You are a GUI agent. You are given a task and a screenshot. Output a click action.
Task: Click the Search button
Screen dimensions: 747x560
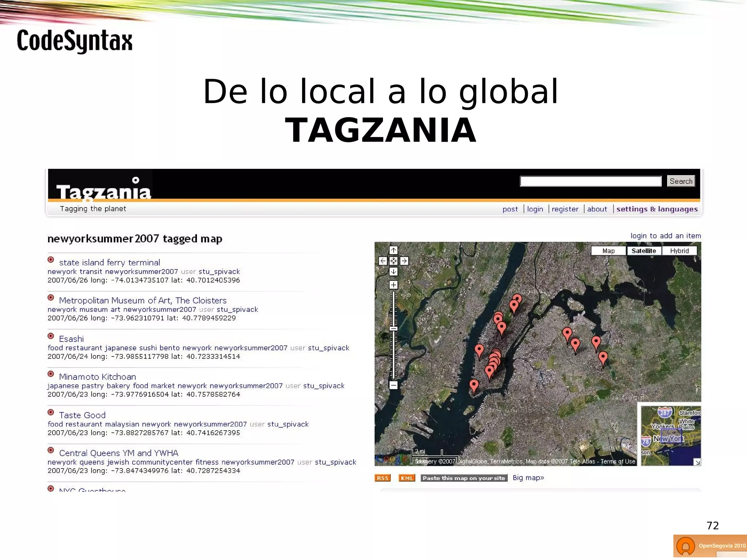point(681,181)
